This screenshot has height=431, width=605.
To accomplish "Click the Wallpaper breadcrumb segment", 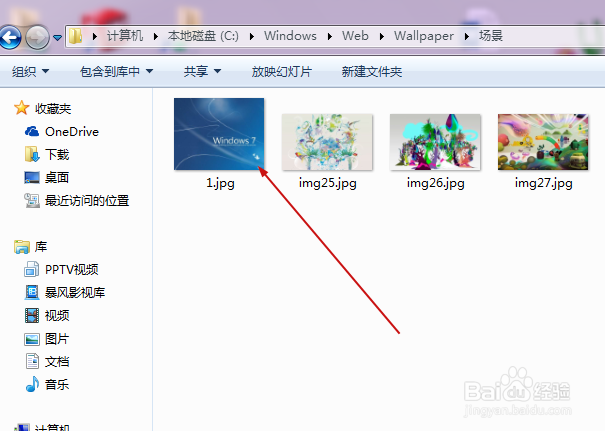I will (424, 36).
